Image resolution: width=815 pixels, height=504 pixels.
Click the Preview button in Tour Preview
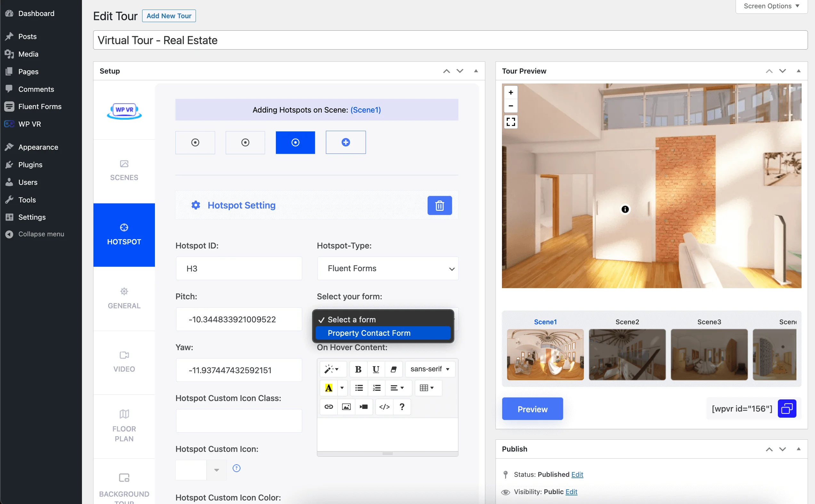[533, 409]
